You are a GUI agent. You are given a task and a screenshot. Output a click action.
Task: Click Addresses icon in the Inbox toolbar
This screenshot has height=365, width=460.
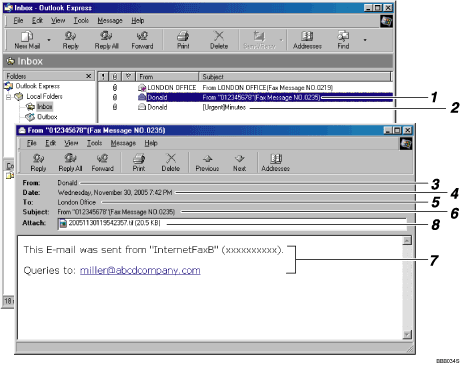[x=307, y=40]
